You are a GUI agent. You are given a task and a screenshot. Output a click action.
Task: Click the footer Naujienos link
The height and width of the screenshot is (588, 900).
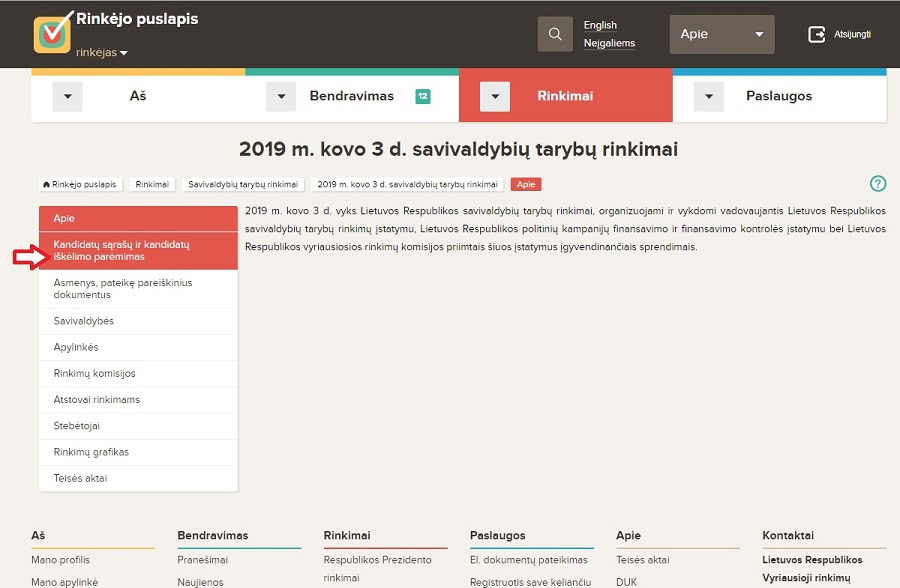pos(200,582)
